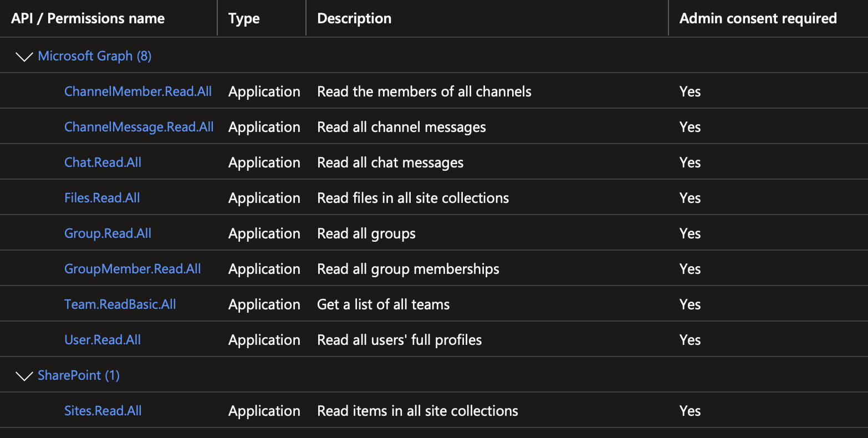Click Yes in Group.Read.All row
Image resolution: width=868 pixels, height=438 pixels.
pyautogui.click(x=690, y=233)
